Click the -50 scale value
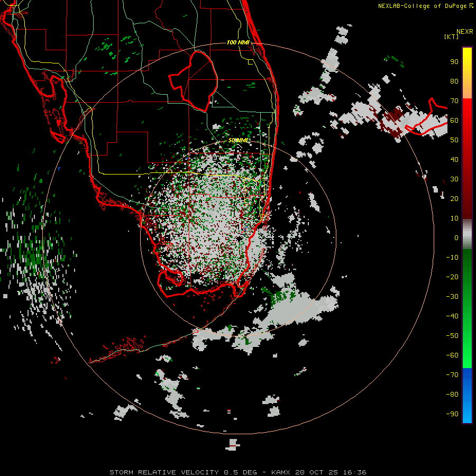 point(452,336)
